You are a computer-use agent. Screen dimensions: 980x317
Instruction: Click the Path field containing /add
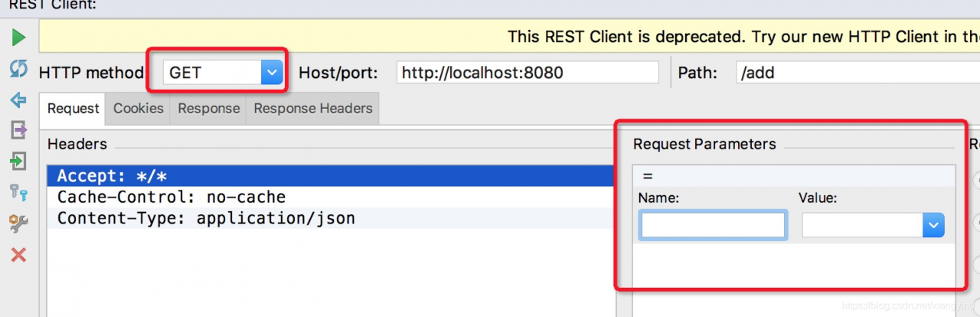click(857, 73)
